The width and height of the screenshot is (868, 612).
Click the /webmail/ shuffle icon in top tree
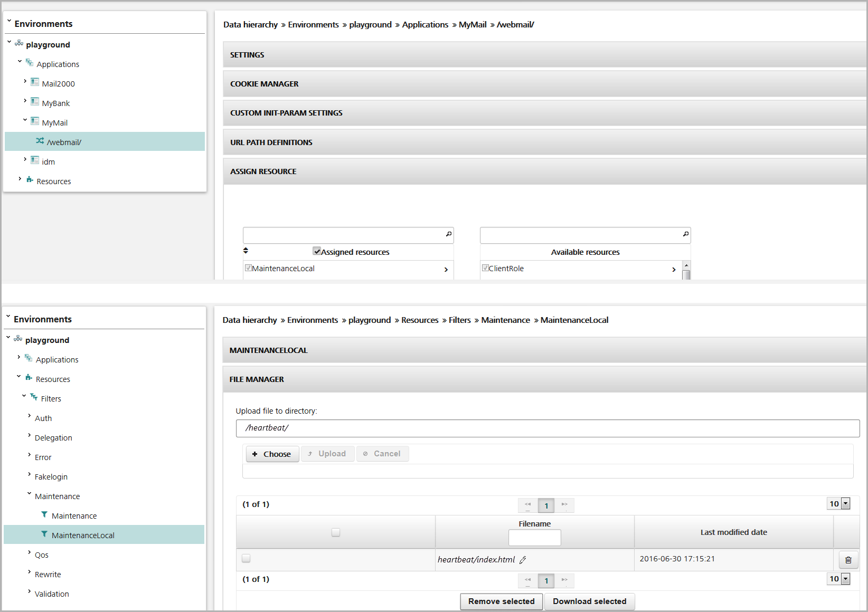coord(40,141)
